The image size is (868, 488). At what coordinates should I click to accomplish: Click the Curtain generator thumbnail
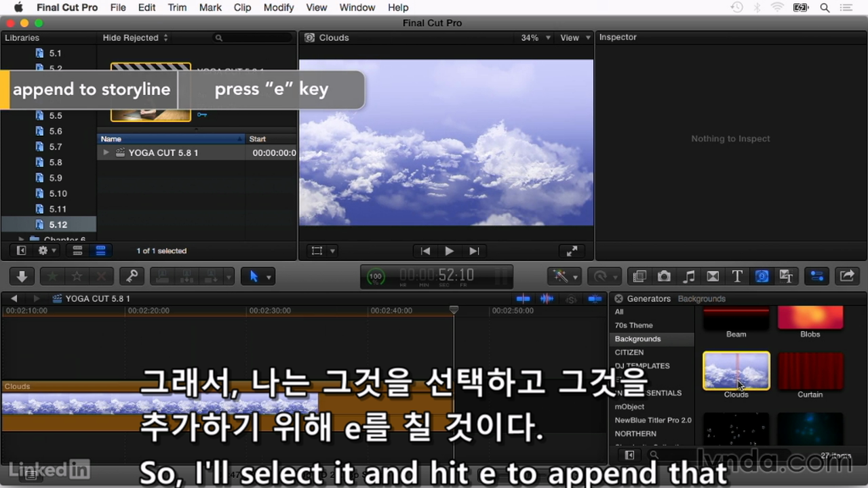[x=810, y=371]
